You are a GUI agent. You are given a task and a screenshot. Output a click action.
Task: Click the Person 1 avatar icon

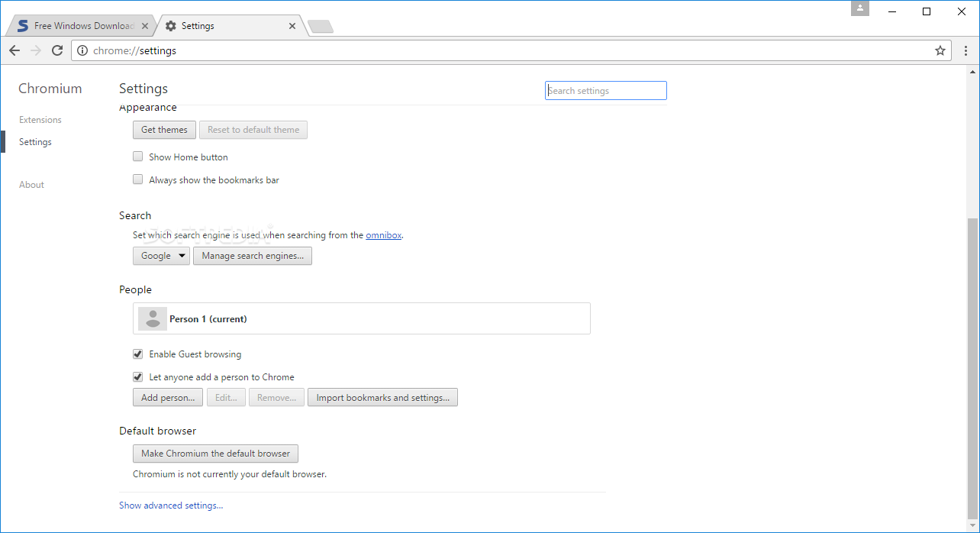153,318
